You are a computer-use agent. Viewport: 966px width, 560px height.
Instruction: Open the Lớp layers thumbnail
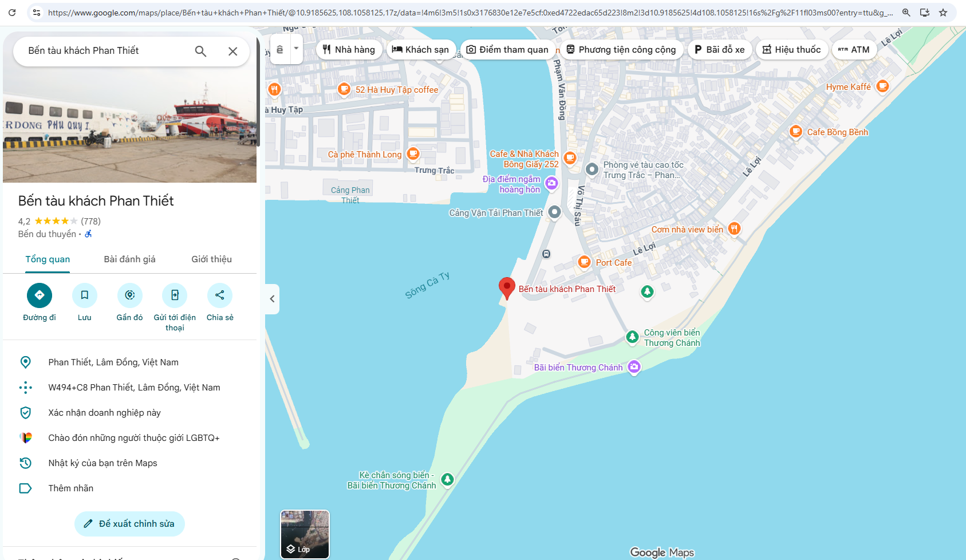[305, 534]
